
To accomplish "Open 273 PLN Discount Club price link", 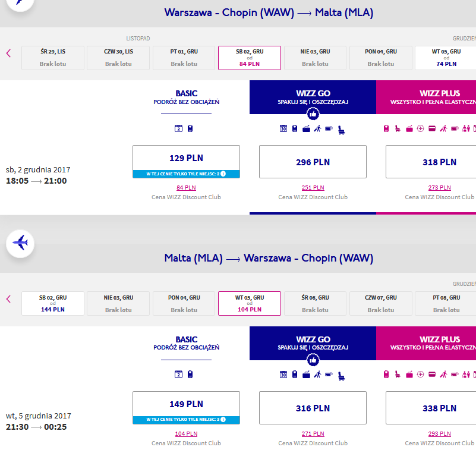I will click(x=439, y=188).
